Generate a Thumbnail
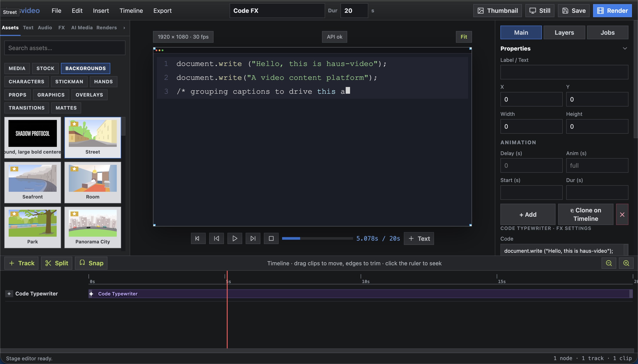The image size is (638, 364). tap(497, 10)
